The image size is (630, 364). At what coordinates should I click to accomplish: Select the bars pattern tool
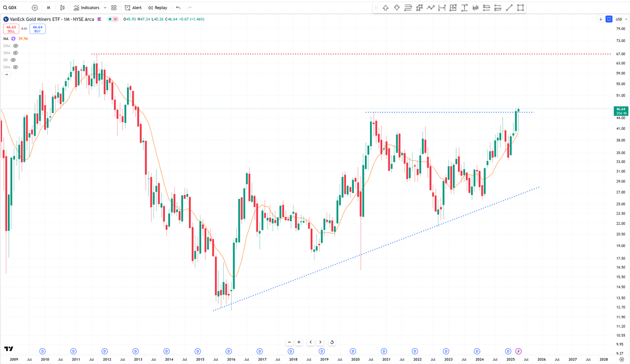[476, 8]
